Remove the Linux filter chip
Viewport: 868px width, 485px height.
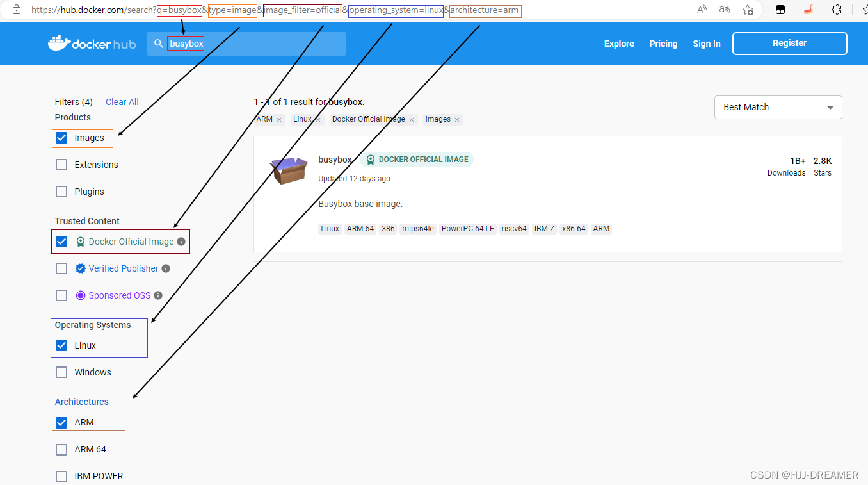pos(317,119)
